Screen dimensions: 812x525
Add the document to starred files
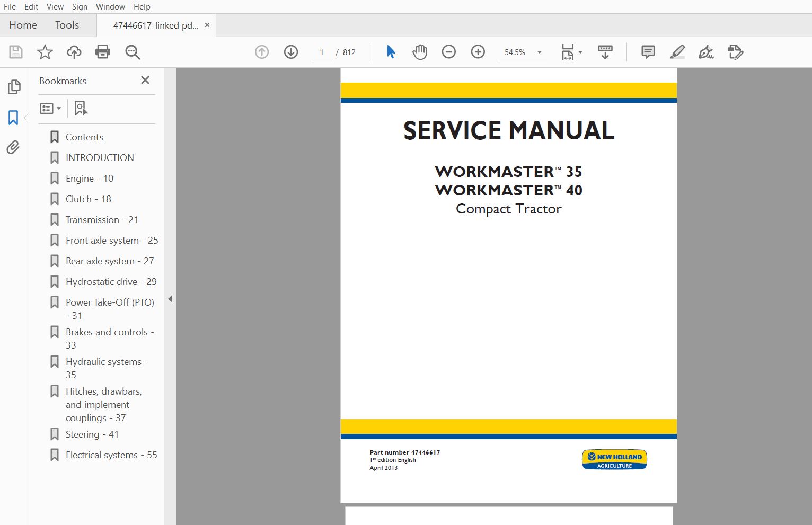(45, 52)
